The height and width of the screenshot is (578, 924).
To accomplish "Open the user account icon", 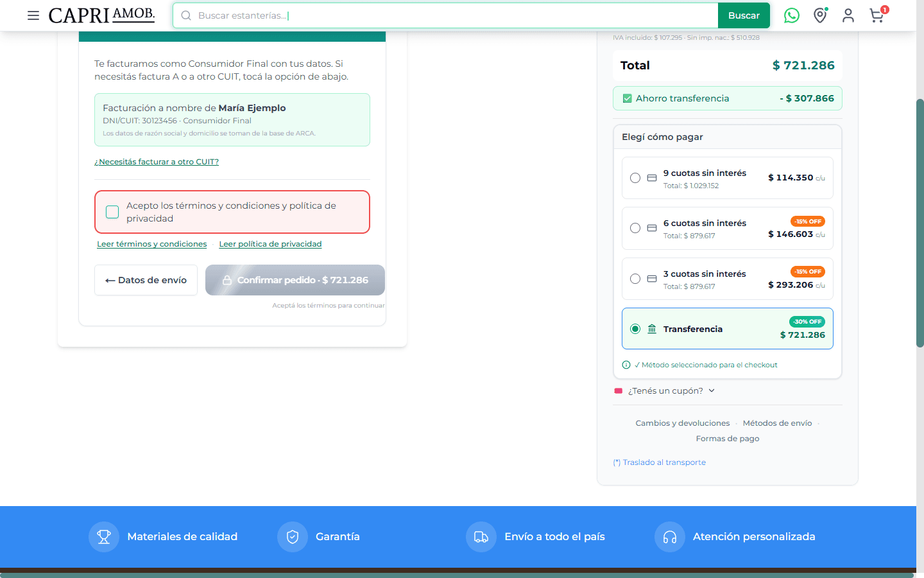I will point(848,15).
